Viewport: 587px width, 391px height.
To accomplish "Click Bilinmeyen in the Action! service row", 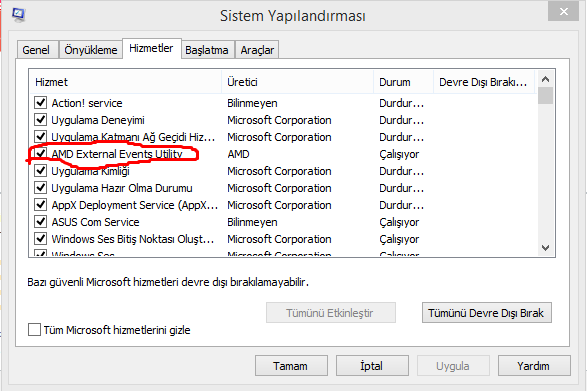I will point(252,103).
